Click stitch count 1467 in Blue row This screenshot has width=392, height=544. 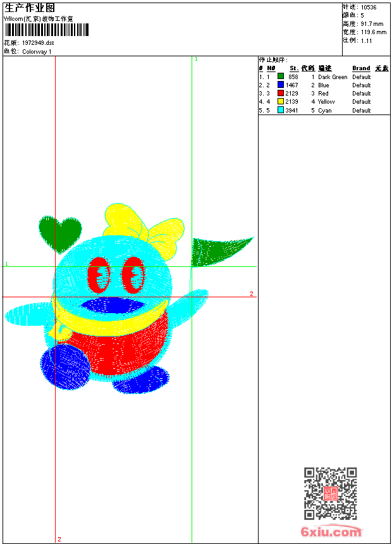291,85
